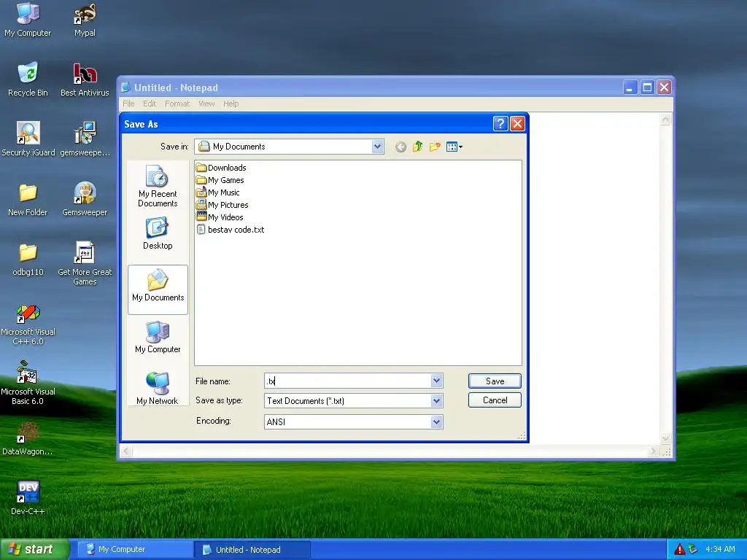Click the red warning shield tray icon
747x560 pixels.
[x=679, y=550]
